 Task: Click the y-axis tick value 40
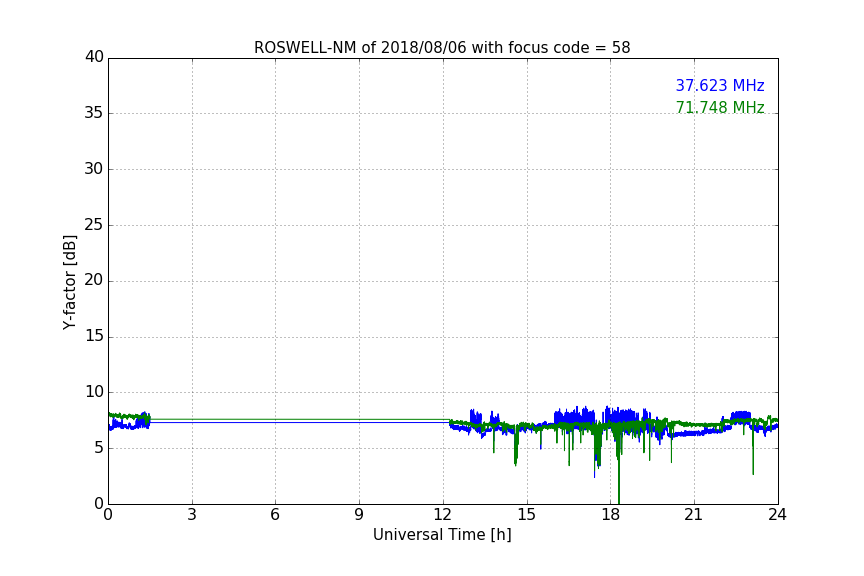[94, 57]
